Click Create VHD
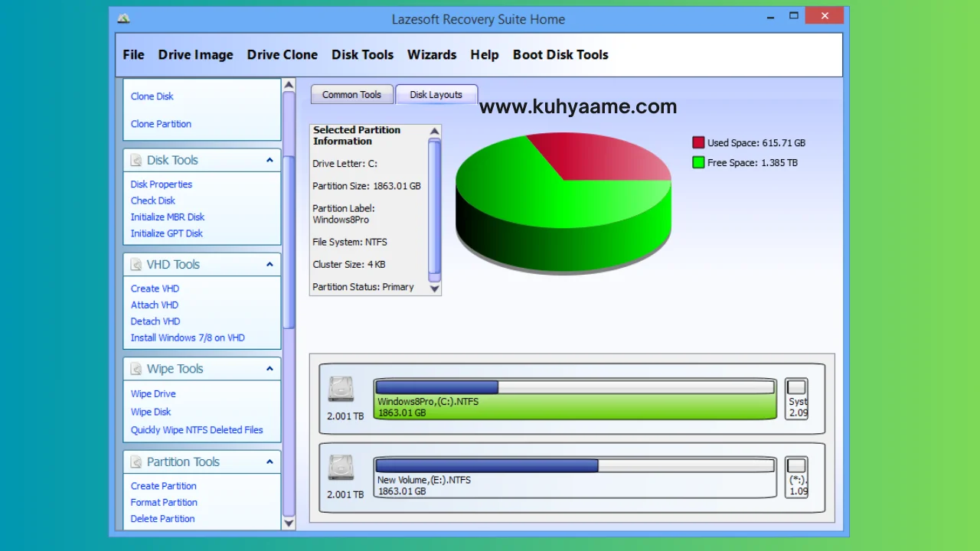This screenshot has height=551, width=980. click(x=155, y=289)
